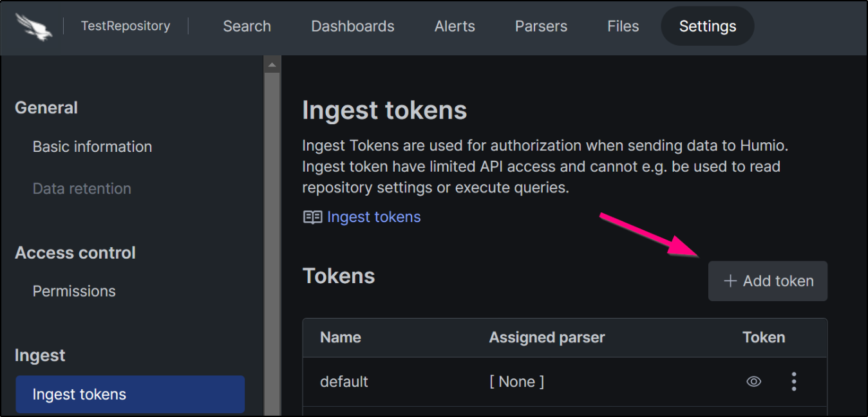Viewport: 868px width, 417px height.
Task: Click the book icon beside Ingest tokens link
Action: point(312,218)
